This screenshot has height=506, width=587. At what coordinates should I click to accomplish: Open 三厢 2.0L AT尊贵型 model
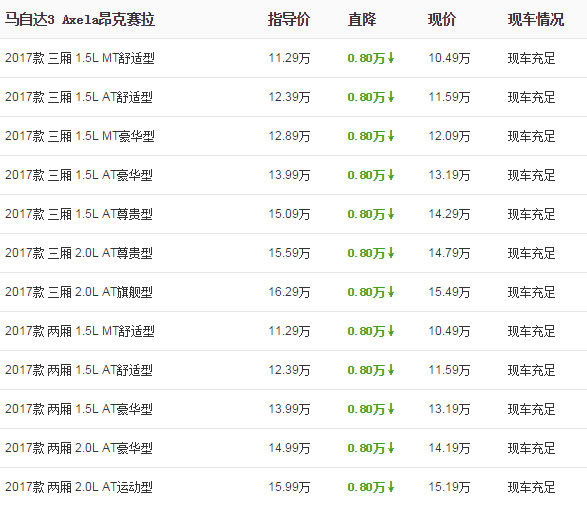(79, 253)
